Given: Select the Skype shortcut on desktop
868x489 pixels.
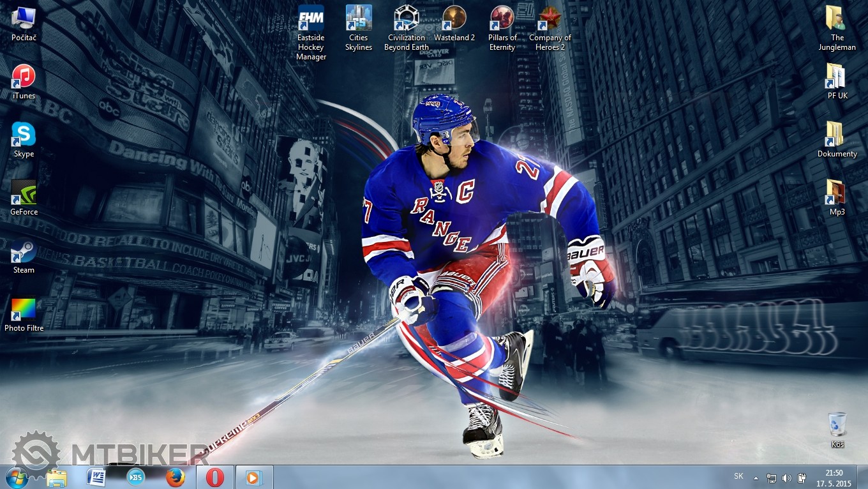Looking at the screenshot, I should [24, 135].
